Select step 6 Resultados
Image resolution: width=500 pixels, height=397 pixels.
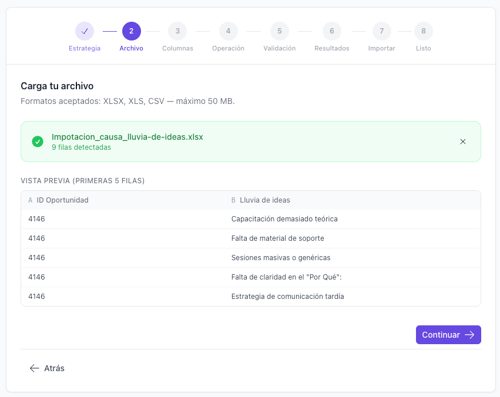[332, 31]
